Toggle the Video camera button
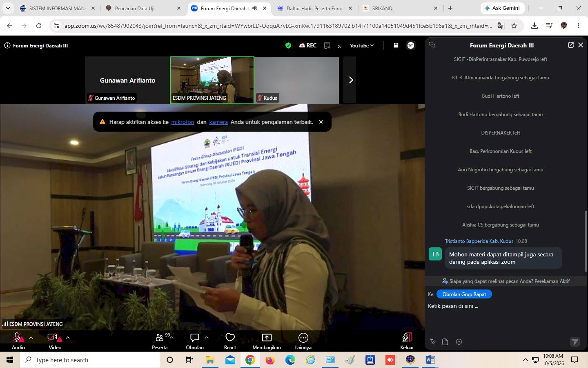The width and height of the screenshot is (588, 368). (55, 341)
